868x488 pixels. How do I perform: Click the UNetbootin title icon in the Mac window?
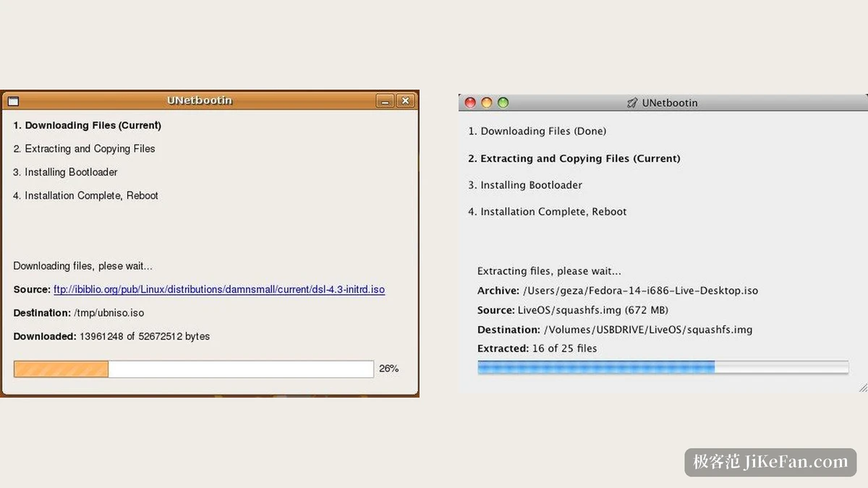point(632,103)
